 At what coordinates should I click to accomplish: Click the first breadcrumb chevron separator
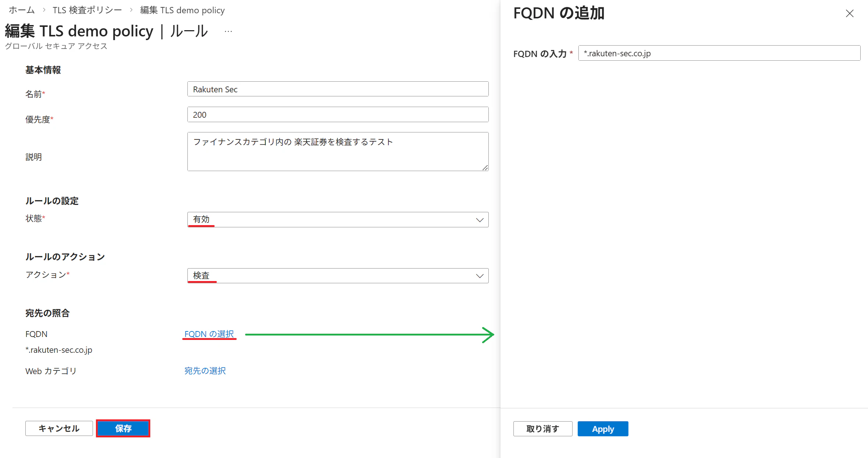pos(44,10)
